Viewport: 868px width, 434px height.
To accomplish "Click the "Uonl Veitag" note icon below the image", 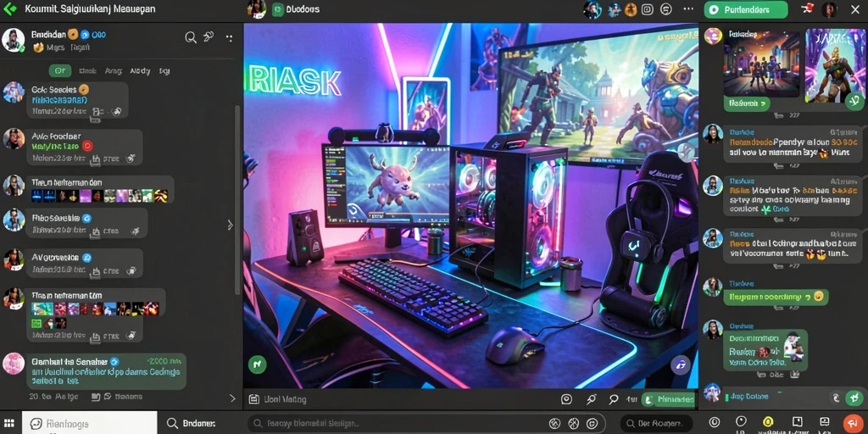I will pos(253,399).
